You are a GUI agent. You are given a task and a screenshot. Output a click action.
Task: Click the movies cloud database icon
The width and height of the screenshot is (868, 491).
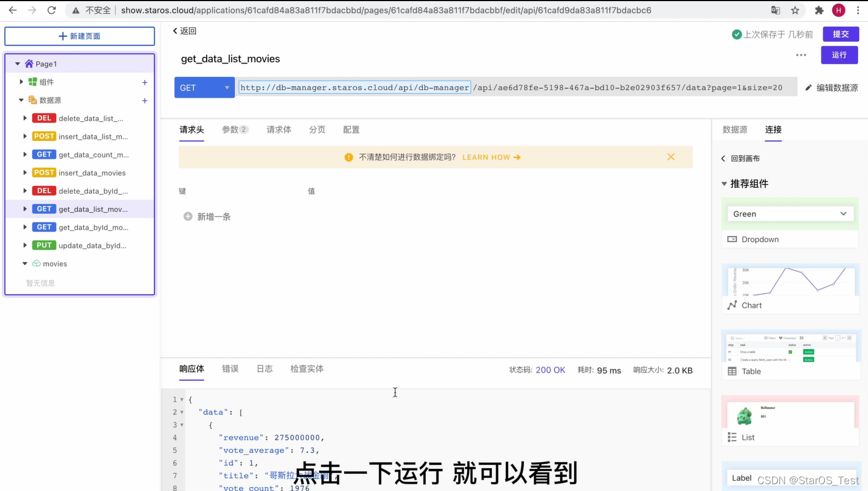point(36,263)
